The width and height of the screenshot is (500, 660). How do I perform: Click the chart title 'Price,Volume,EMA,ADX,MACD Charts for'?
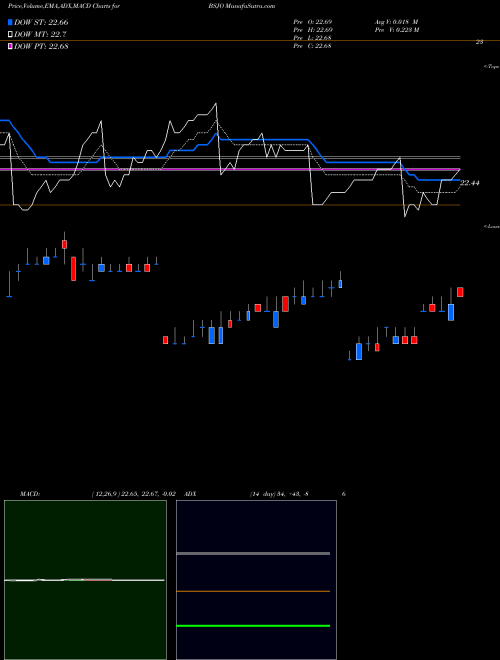pyautogui.click(x=64, y=6)
